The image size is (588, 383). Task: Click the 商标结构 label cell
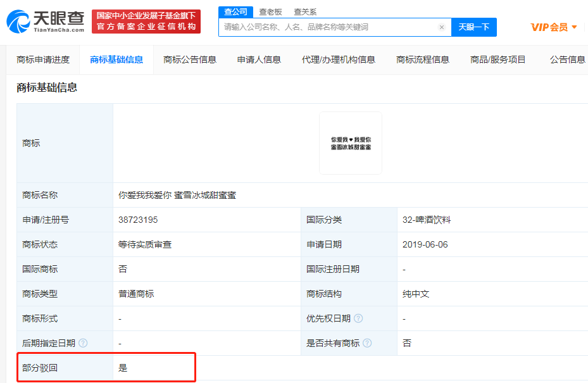pos(349,294)
